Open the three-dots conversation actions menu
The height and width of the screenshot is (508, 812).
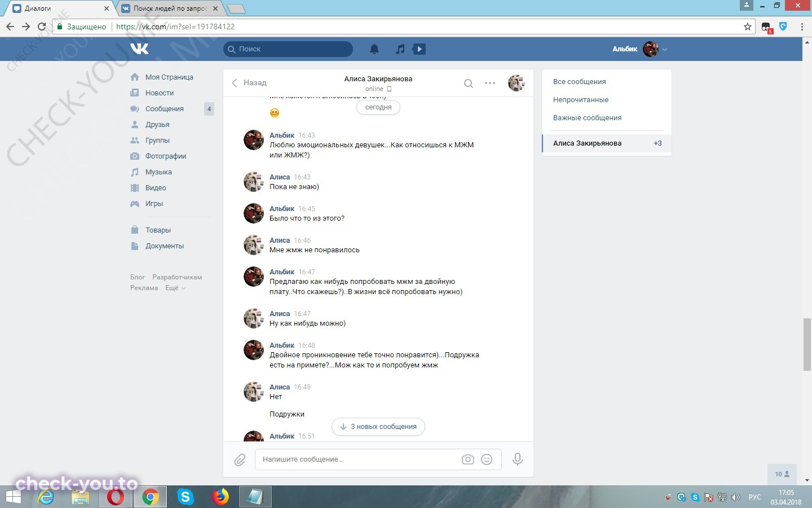point(490,83)
